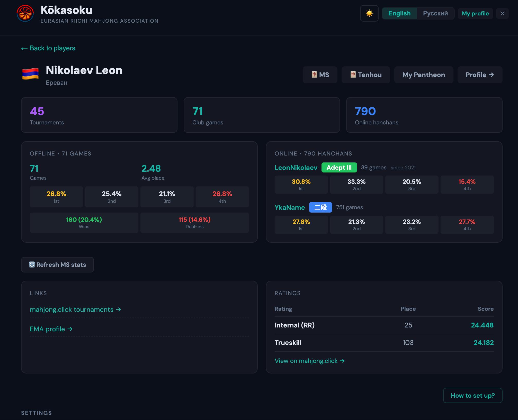The height and width of the screenshot is (420, 518).
Task: Click the 751 games count text
Action: click(350, 207)
